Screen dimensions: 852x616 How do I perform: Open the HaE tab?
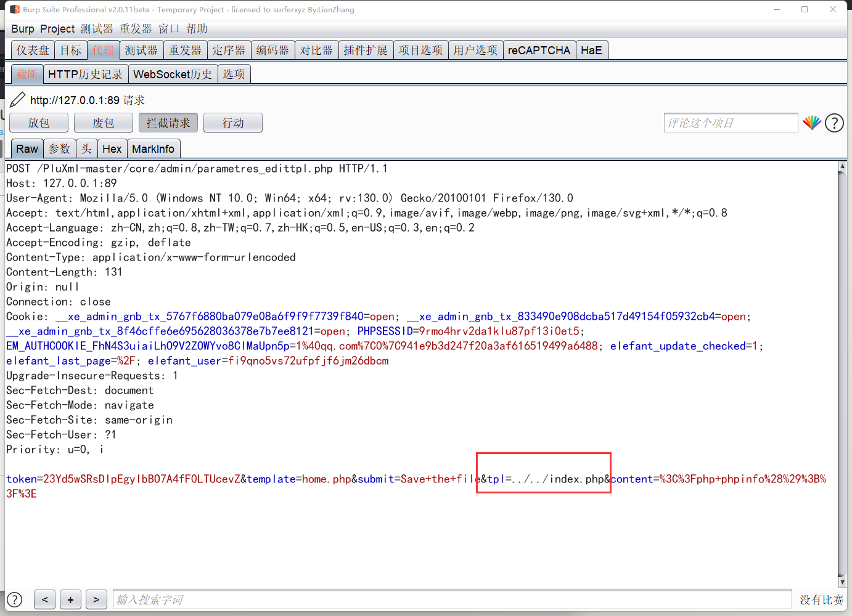(591, 51)
